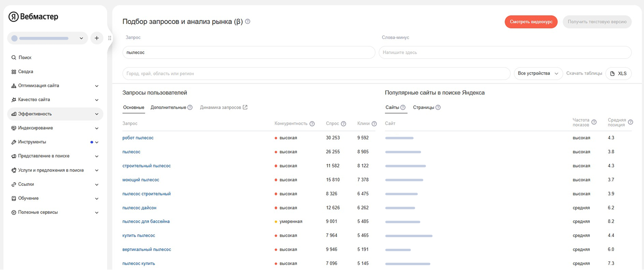Click the Эффективность chart icon
This screenshot has width=644, height=270.
14,114
